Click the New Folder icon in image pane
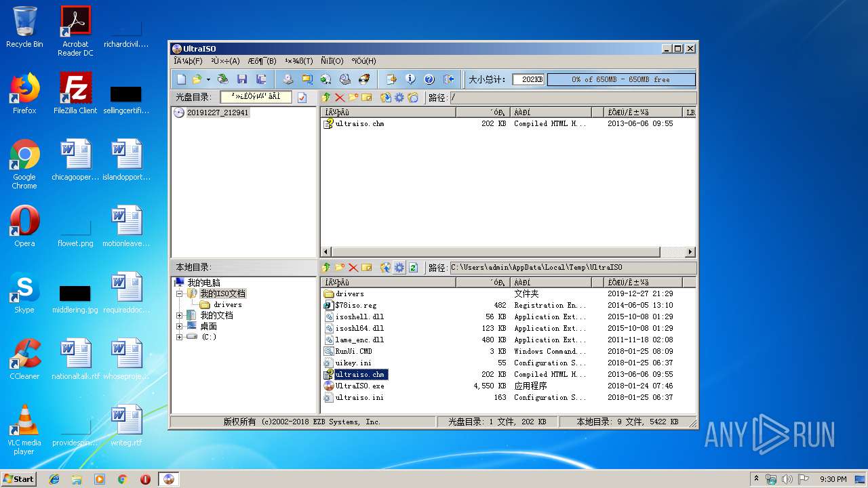Screen dimensions: 868x488 pyautogui.click(x=353, y=98)
